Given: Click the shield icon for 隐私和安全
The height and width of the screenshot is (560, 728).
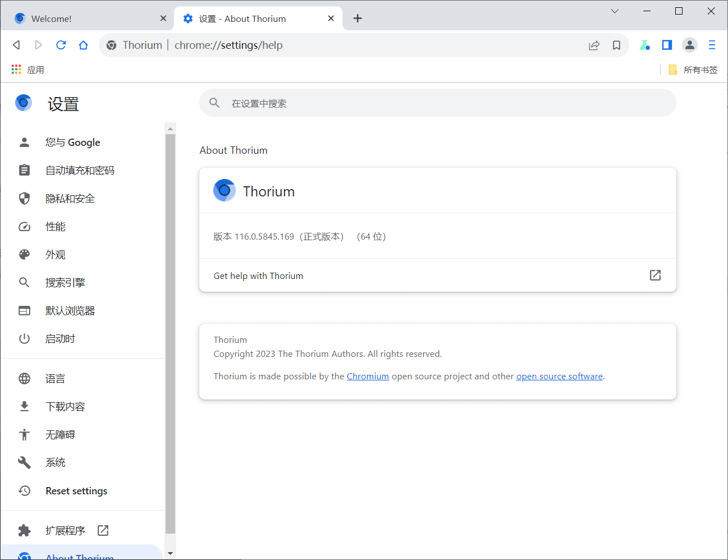Looking at the screenshot, I should (24, 199).
